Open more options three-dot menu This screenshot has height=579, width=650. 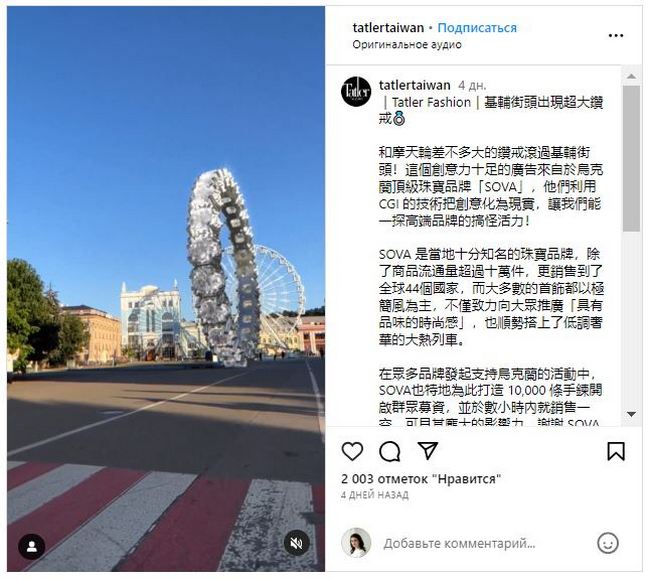point(616,36)
